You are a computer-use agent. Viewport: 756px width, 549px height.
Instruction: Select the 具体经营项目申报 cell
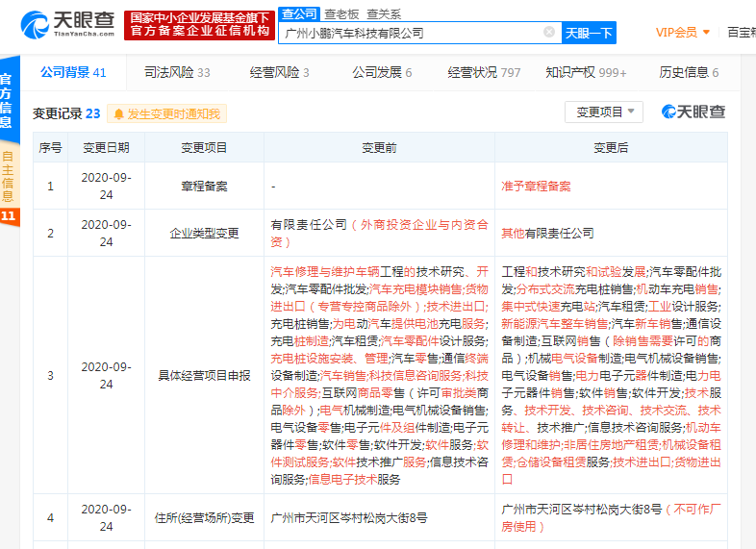tap(204, 376)
